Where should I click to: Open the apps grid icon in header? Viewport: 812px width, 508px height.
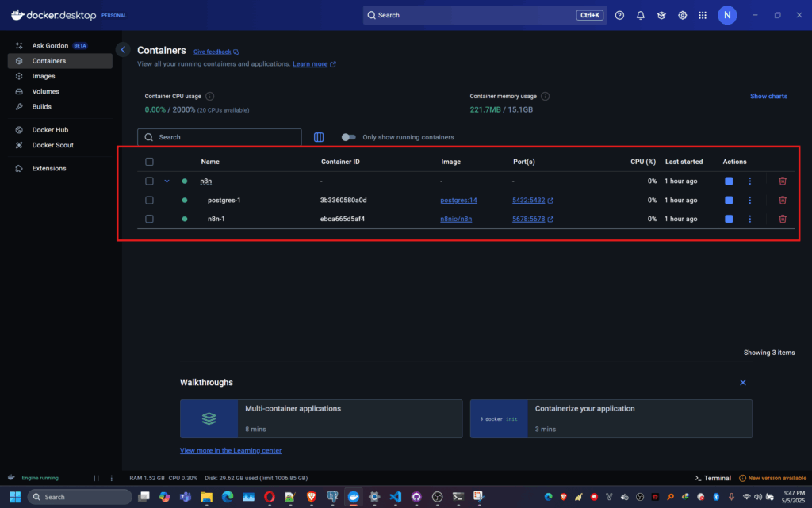point(703,16)
